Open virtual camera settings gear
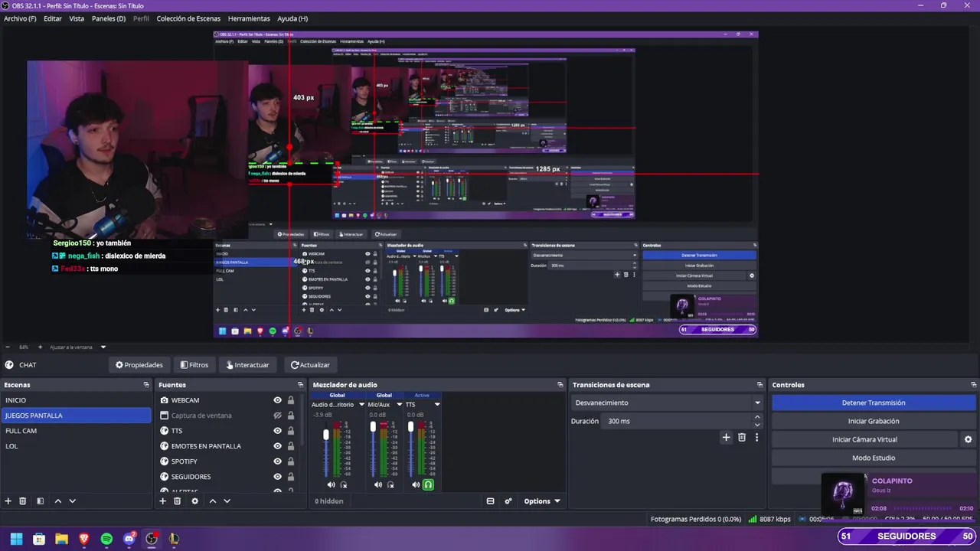This screenshot has width=980, height=551. 968,439
